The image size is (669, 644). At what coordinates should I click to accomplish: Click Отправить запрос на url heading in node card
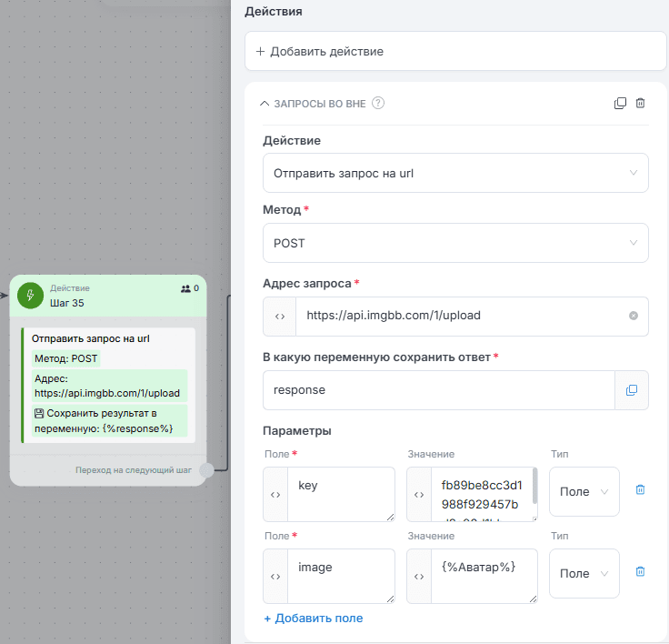coord(91,338)
